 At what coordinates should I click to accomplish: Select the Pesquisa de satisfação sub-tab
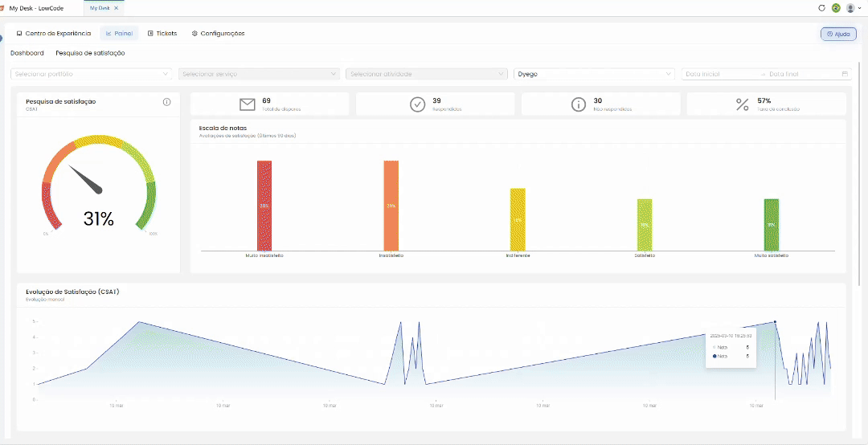click(x=90, y=53)
